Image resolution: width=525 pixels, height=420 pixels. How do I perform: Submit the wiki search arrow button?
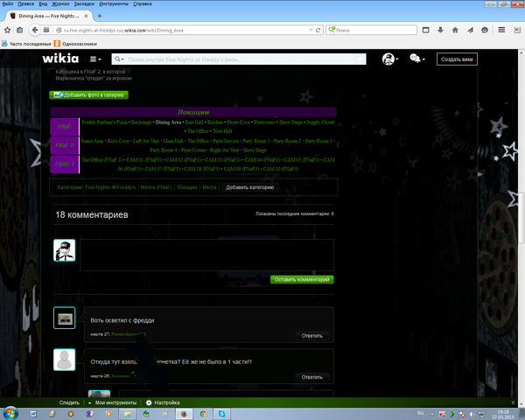click(360, 59)
